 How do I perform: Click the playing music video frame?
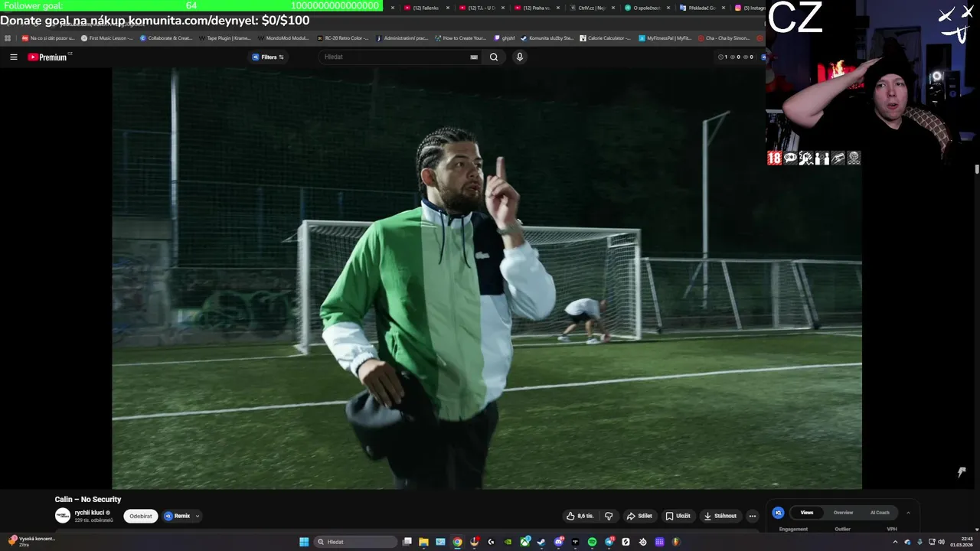point(487,278)
